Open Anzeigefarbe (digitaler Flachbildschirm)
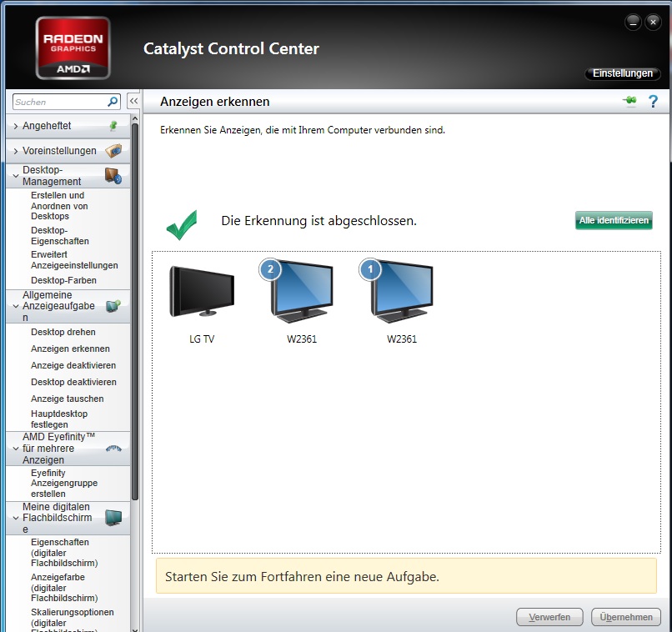Image resolution: width=672 pixels, height=632 pixels. 64,588
